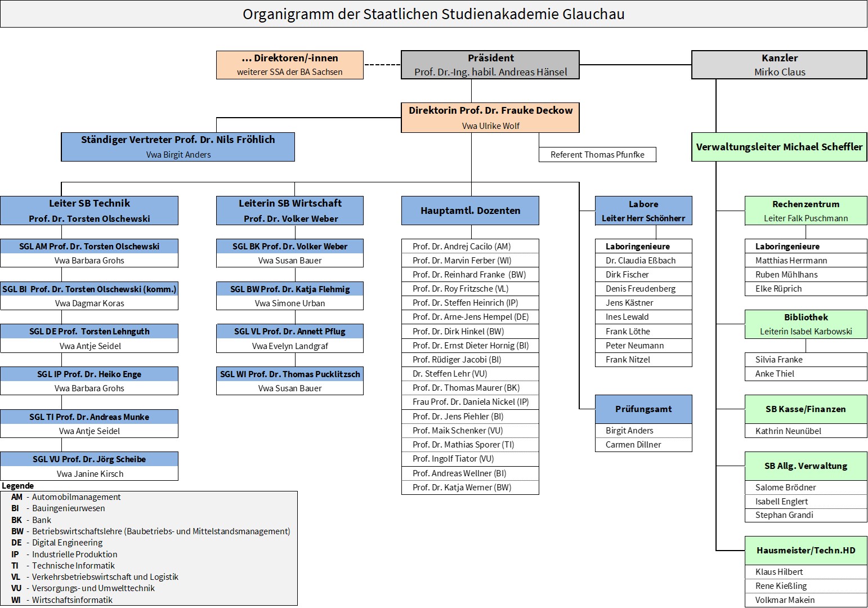Screen dimensions: 868x608
Task: Click SGL BI Prof. Dr. Torsten Olschewski (komm.)
Action: [90, 289]
